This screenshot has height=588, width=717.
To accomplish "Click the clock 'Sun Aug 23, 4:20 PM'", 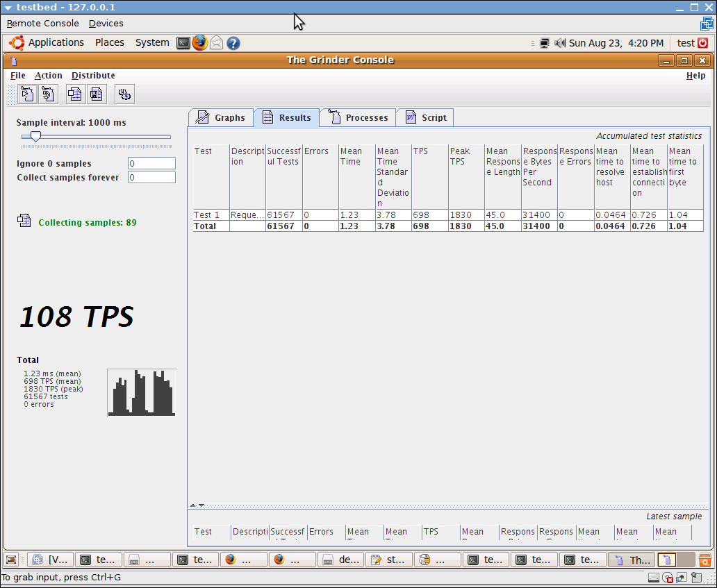I will [616, 43].
